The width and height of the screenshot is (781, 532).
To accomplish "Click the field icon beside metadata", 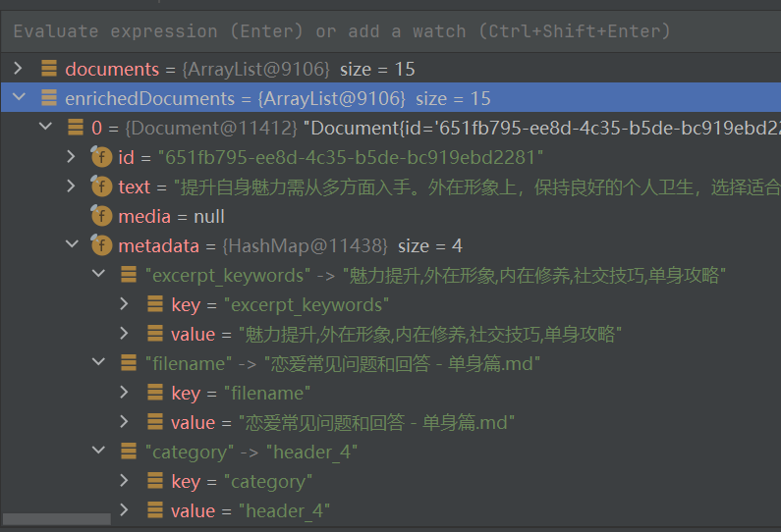I will 101,244.
